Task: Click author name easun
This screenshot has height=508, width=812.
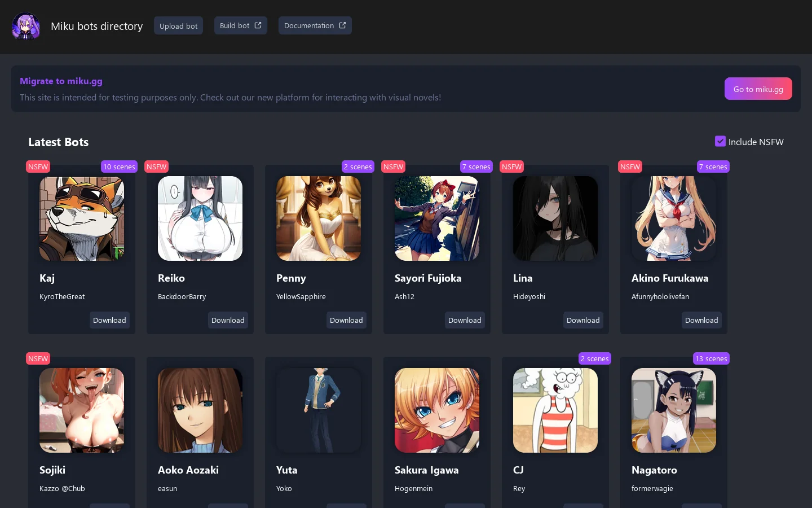Action: point(167,488)
